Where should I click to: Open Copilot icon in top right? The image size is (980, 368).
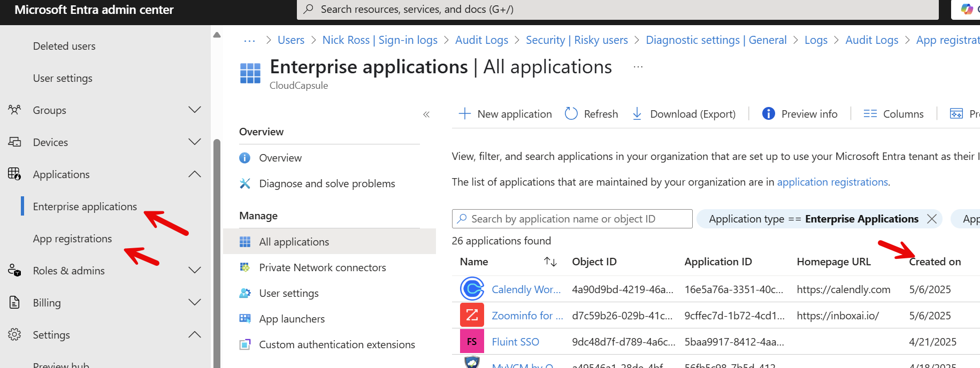(967, 9)
